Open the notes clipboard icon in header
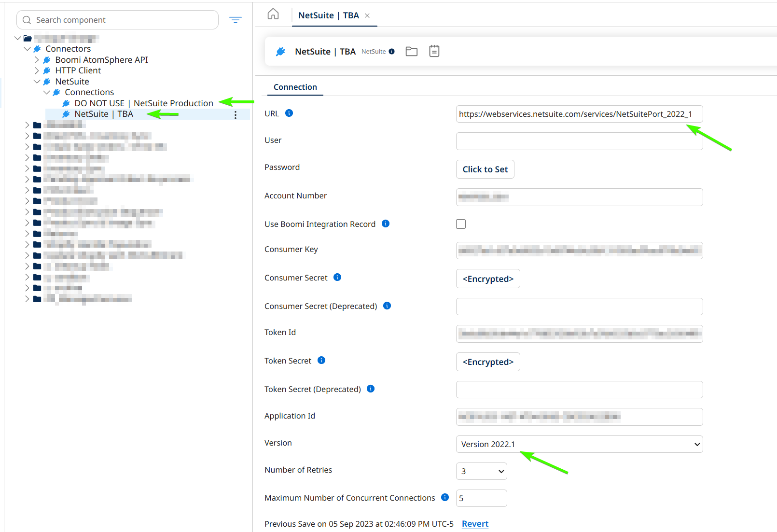Image resolution: width=777 pixels, height=532 pixels. 434,51
